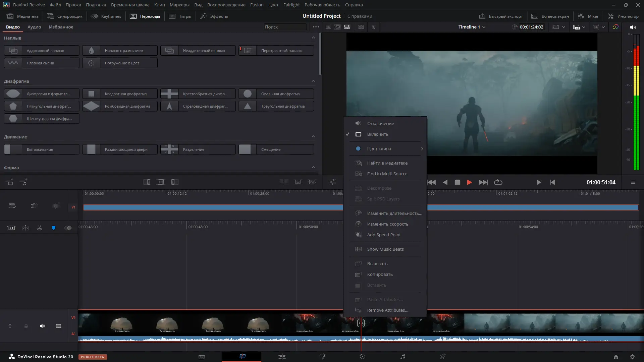
Task: Switch to the Fairlight audio page
Action: click(402, 356)
